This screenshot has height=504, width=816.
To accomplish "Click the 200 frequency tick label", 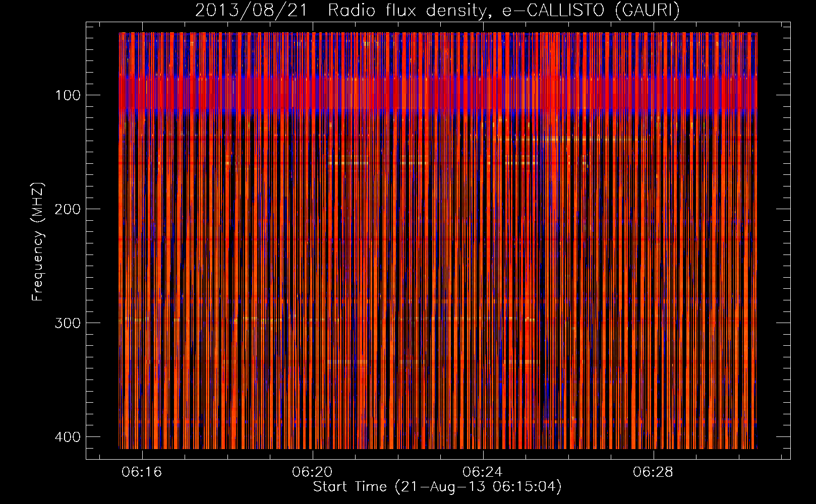I will [x=68, y=209].
